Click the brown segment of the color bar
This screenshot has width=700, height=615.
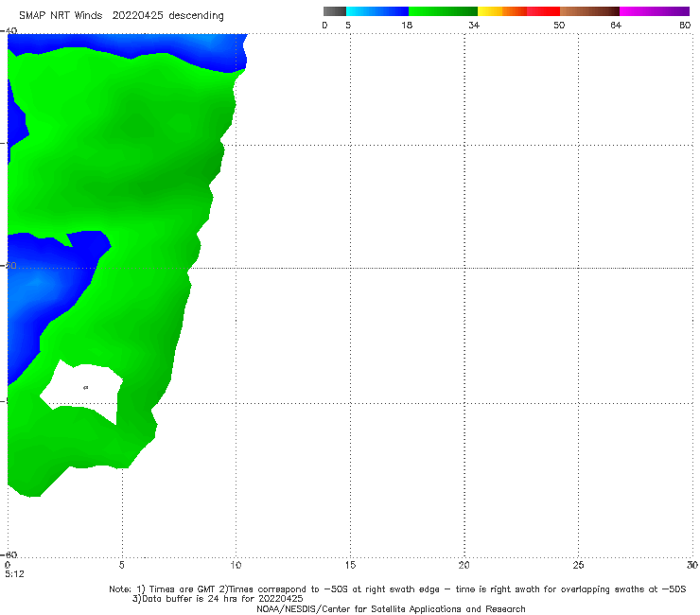589,11
